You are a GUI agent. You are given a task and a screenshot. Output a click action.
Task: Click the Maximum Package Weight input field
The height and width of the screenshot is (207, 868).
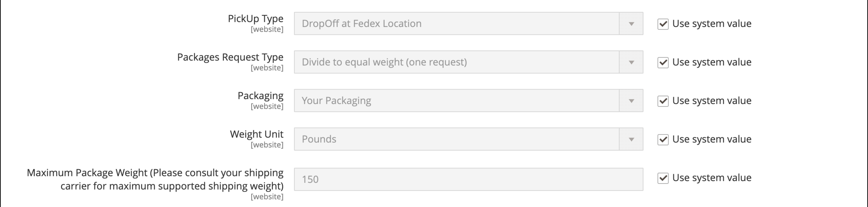coord(468,179)
